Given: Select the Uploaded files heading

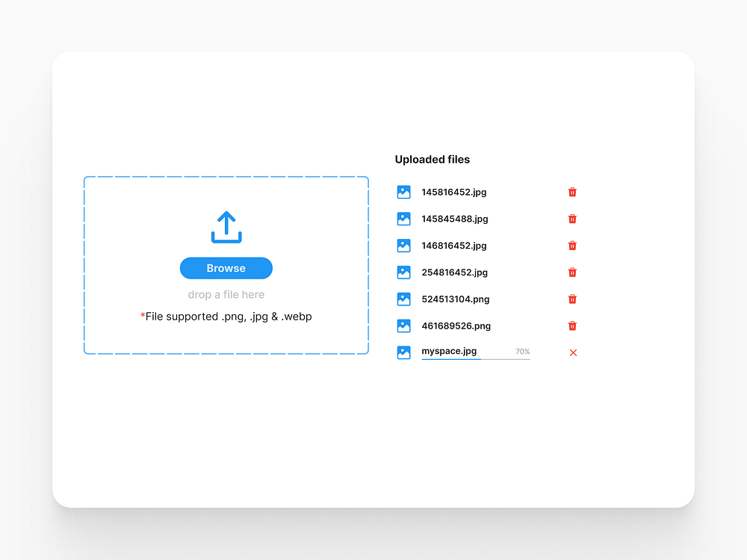Looking at the screenshot, I should pos(432,159).
